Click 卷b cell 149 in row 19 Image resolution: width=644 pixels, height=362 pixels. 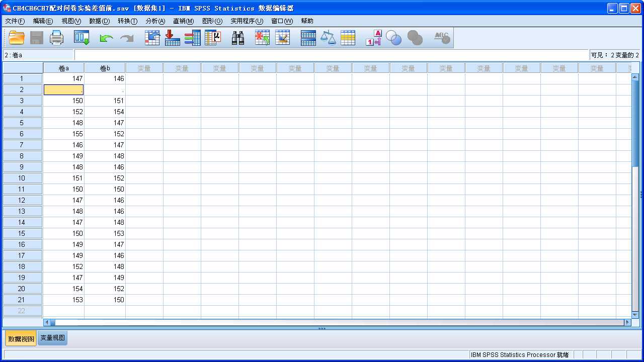(105, 278)
